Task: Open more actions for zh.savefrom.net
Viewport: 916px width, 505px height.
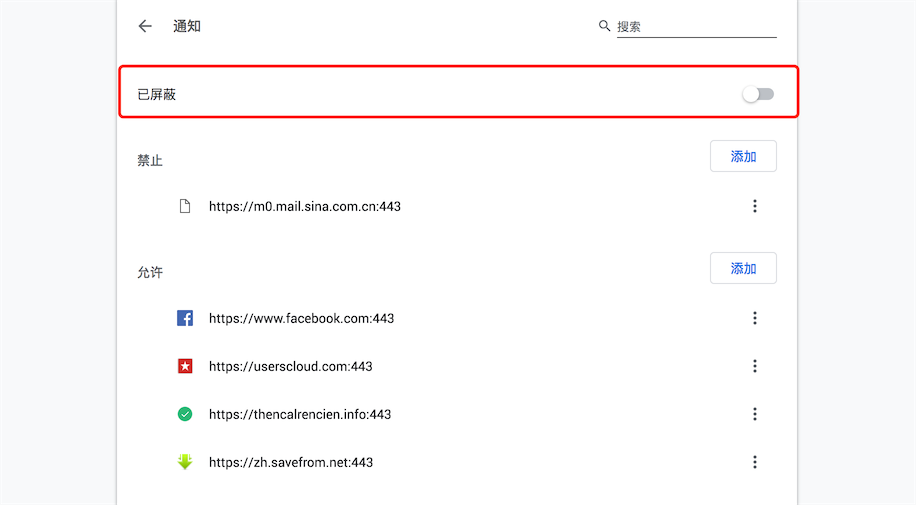Action: coord(755,462)
